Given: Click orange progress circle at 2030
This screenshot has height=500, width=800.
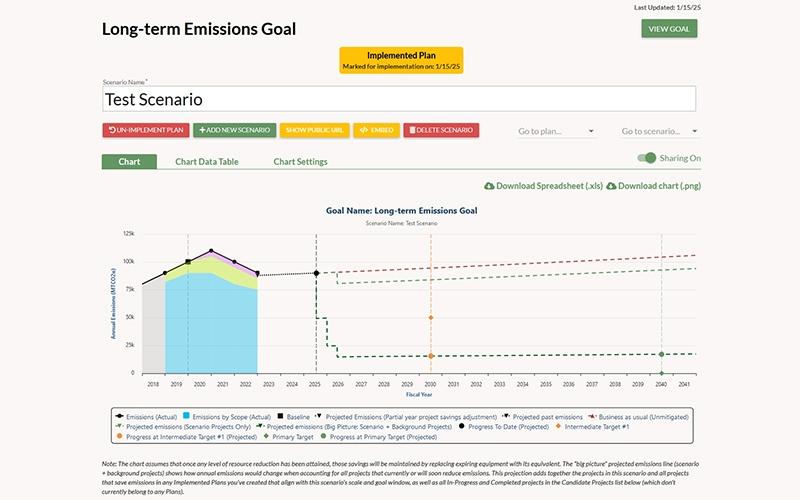Looking at the screenshot, I should point(431,356).
